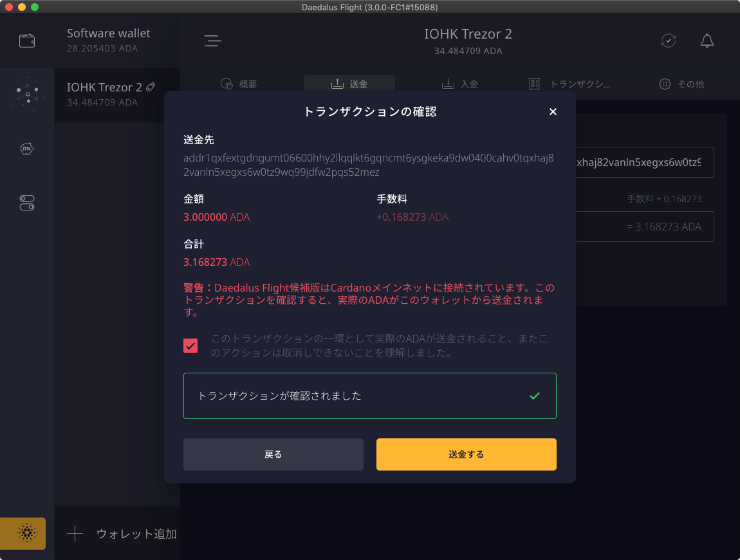This screenshot has width=740, height=560.
Task: Click the receiver address input field behind the dialog
Action: coord(644,162)
